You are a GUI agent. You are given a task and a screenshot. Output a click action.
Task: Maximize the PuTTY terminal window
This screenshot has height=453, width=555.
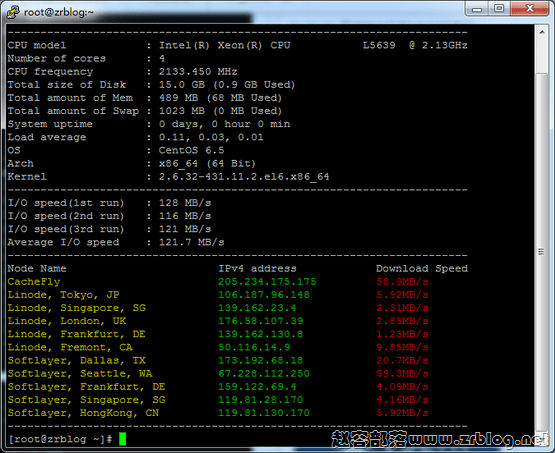pyautogui.click(x=499, y=9)
